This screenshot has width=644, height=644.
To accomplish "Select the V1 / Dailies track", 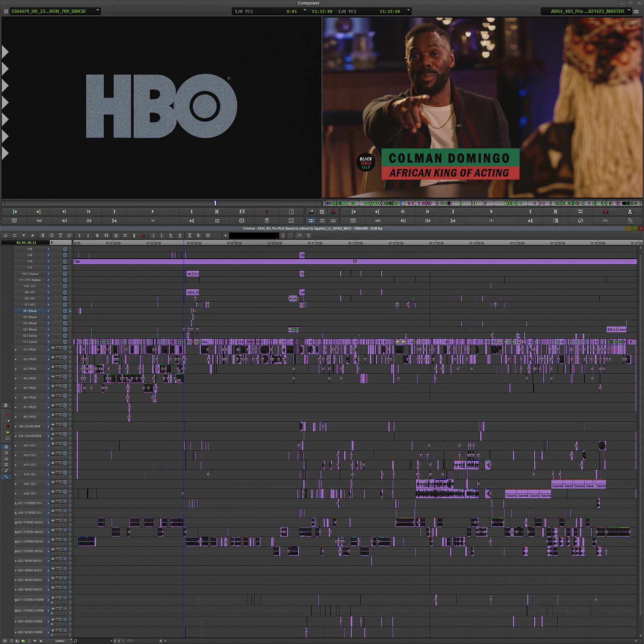I will [30, 342].
